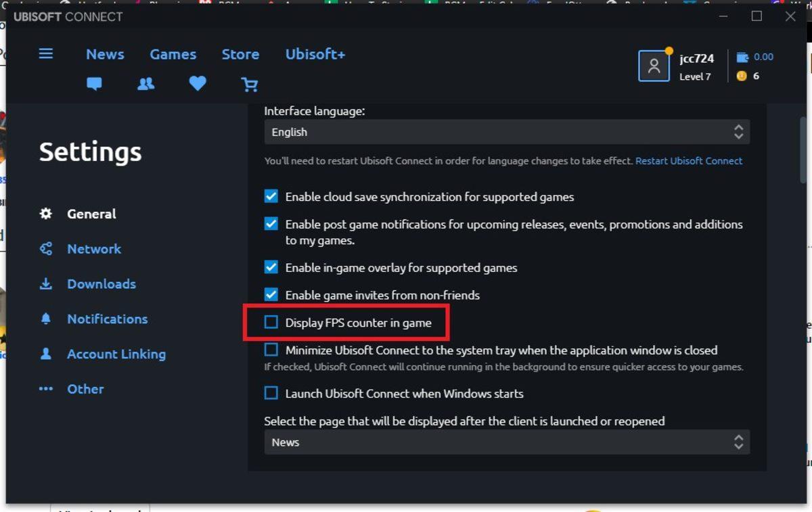812x512 pixels.
Task: Go to Downloads settings section
Action: coord(101,284)
